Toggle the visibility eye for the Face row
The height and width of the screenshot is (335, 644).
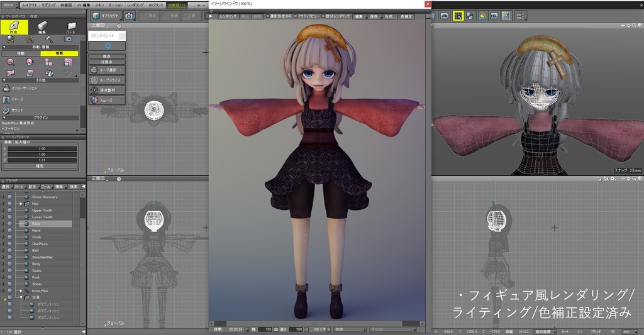tap(3, 224)
